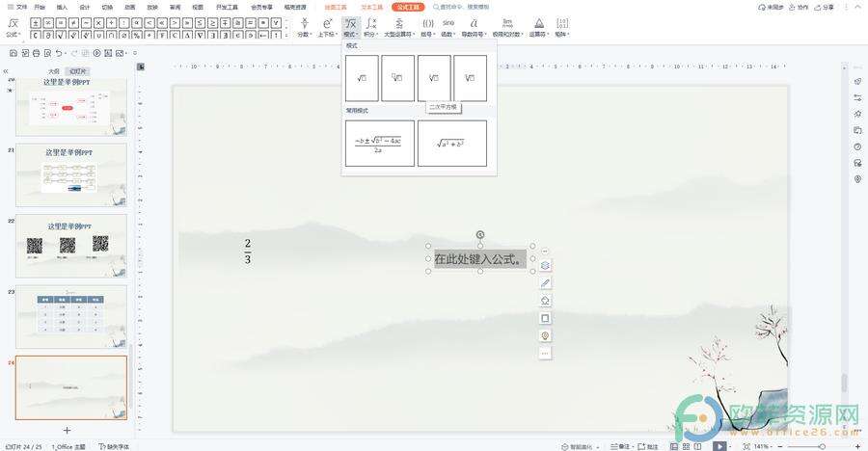Insert the not-equal ≠ symbol
Image resolution: width=868 pixels, height=451 pixels.
pyautogui.click(x=73, y=23)
